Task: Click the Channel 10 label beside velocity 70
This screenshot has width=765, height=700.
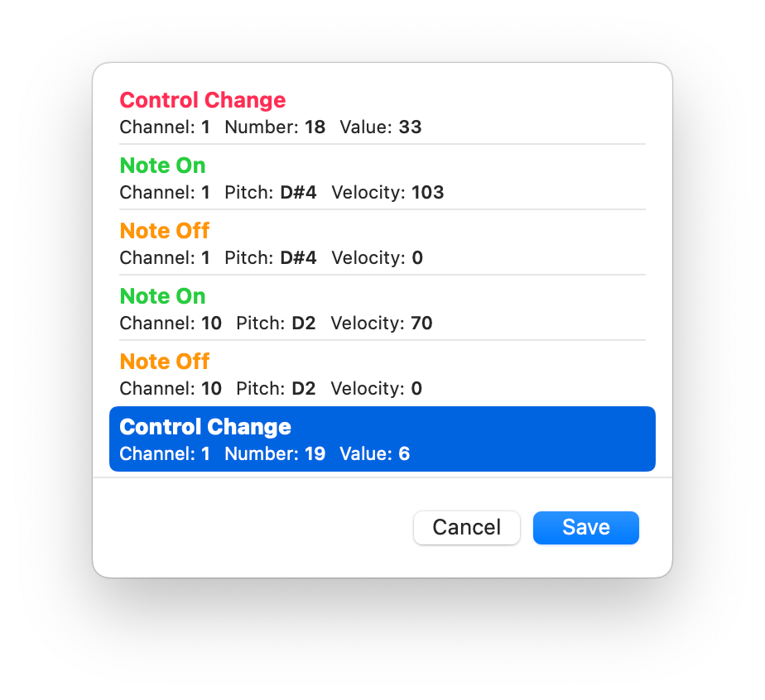Action: pyautogui.click(x=171, y=323)
